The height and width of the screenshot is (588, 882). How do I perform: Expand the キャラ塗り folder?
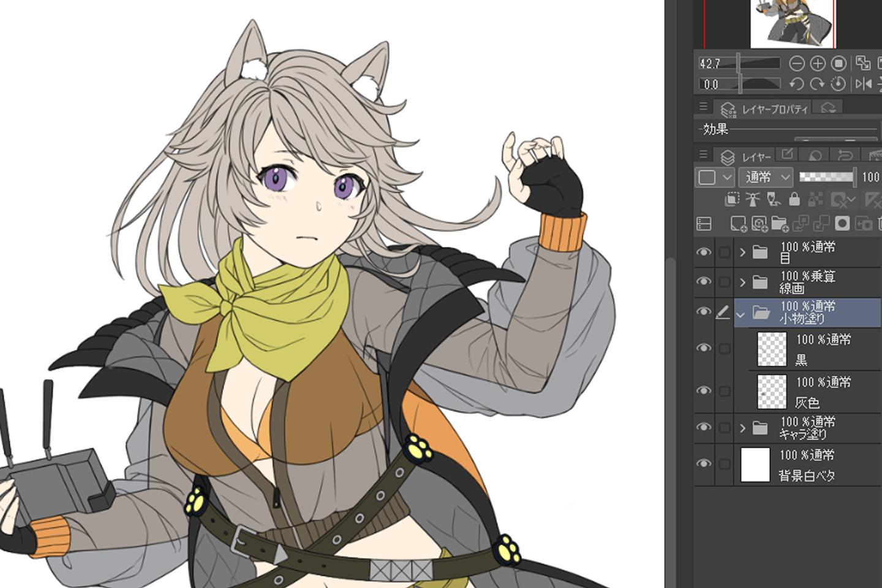point(742,428)
